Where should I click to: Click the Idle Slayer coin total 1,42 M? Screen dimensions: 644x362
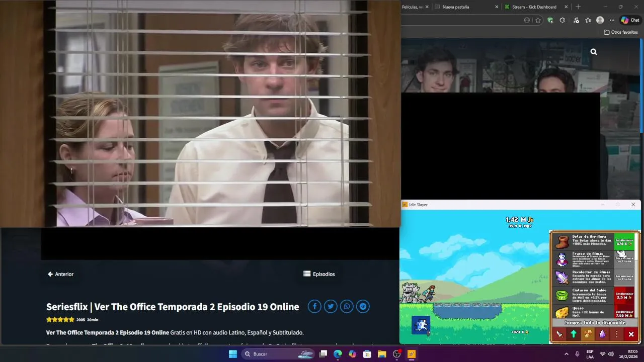519,220
